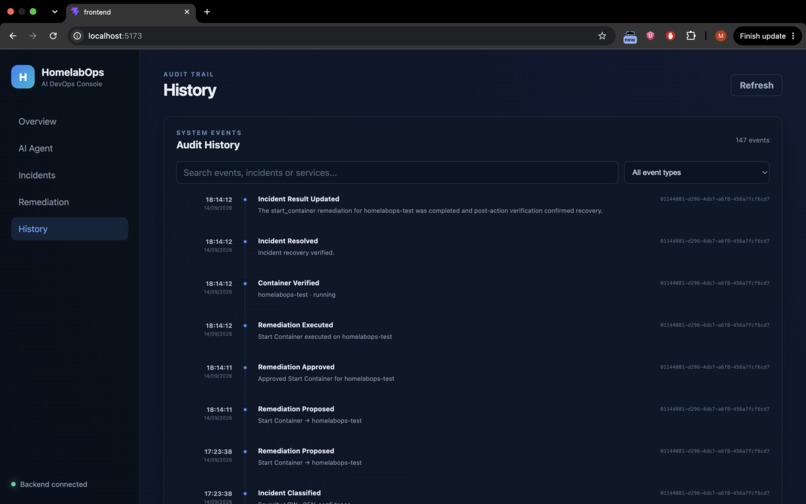This screenshot has width=806, height=504.
Task: Click the Audit History heading
Action: [208, 145]
